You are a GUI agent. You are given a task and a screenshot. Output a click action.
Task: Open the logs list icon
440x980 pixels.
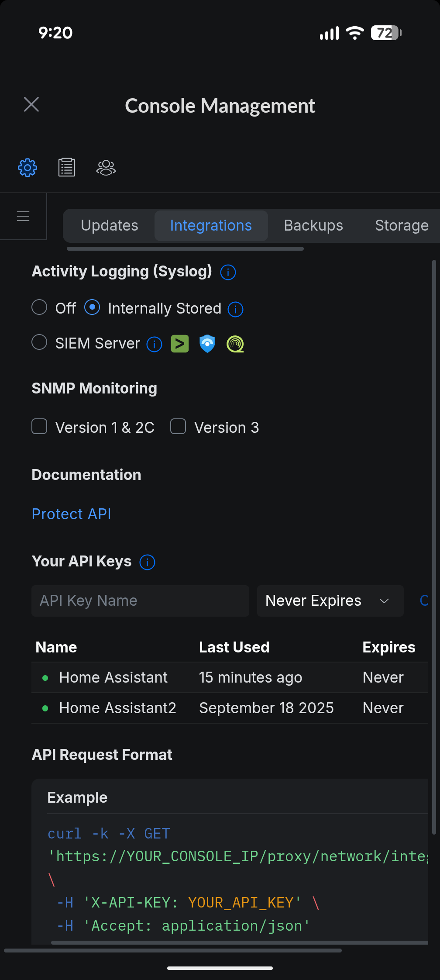pos(67,168)
